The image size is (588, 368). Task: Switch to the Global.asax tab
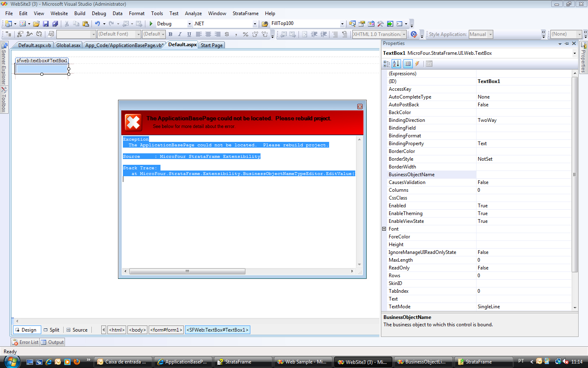68,45
